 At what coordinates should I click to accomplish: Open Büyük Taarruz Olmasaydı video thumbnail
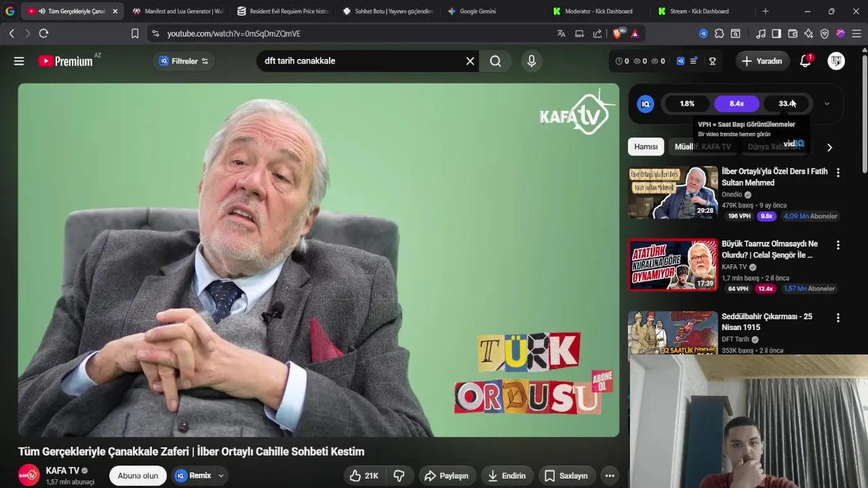pyautogui.click(x=673, y=264)
